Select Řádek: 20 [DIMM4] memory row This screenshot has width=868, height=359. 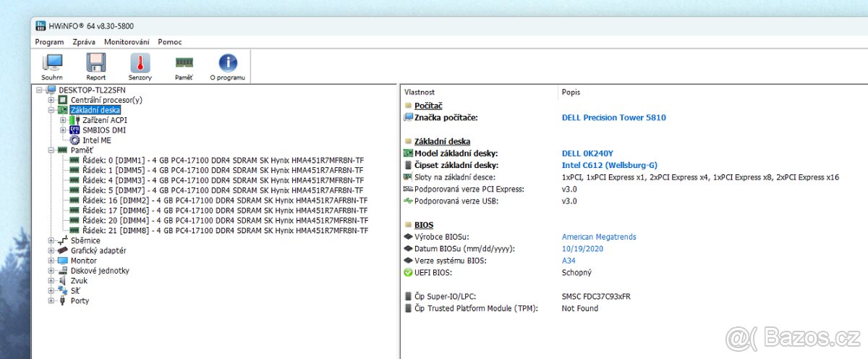(x=224, y=220)
